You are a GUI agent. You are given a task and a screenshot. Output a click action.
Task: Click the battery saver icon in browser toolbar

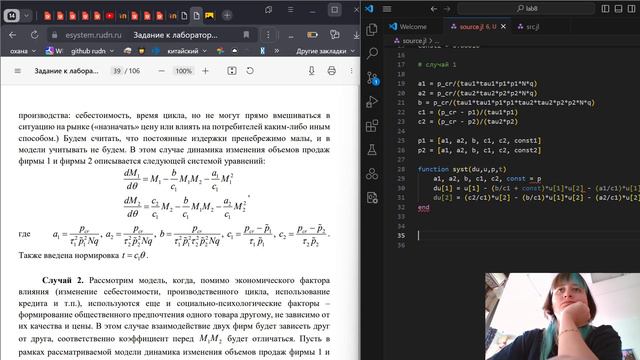click(x=312, y=35)
